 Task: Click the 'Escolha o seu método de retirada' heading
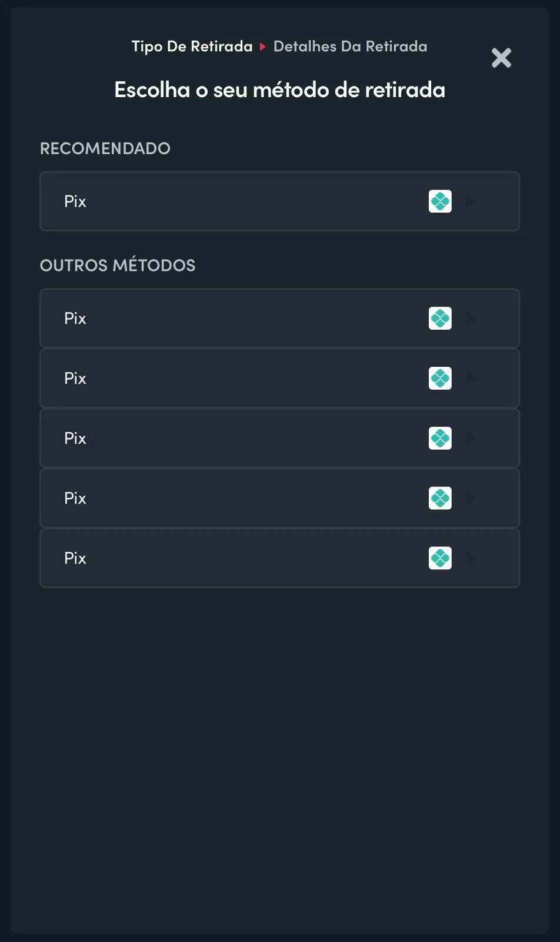tap(279, 89)
